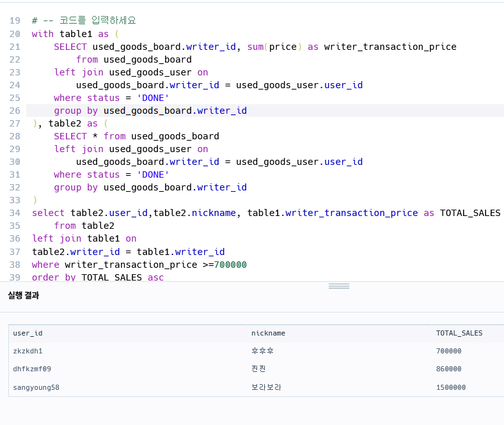Click line 20 'with table1 as ('
Image resolution: width=504 pixels, height=425 pixels.
pos(75,34)
